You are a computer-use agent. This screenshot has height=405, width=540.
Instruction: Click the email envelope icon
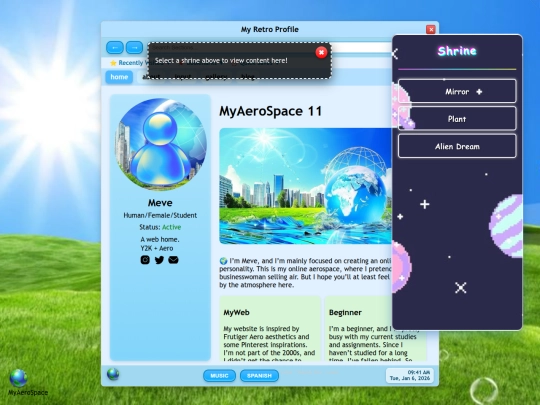pos(173,260)
